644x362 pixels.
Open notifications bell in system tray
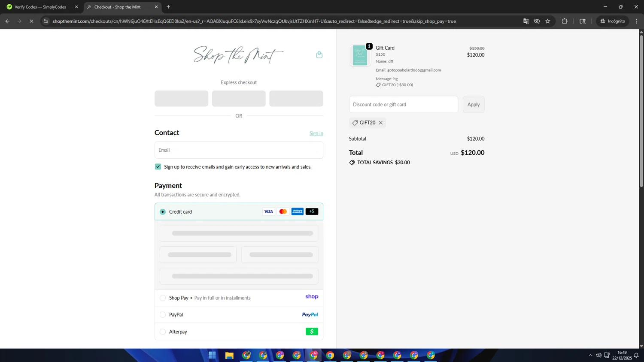636,355
